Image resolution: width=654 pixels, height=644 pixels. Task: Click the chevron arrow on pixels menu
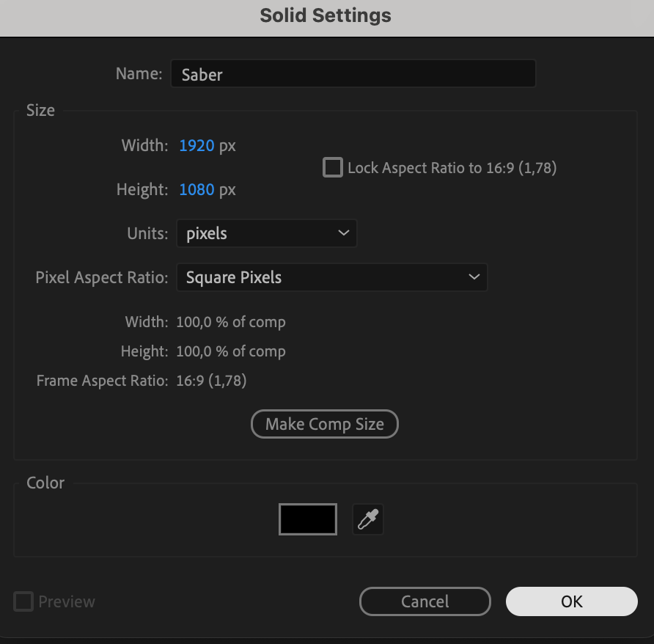pyautogui.click(x=343, y=233)
